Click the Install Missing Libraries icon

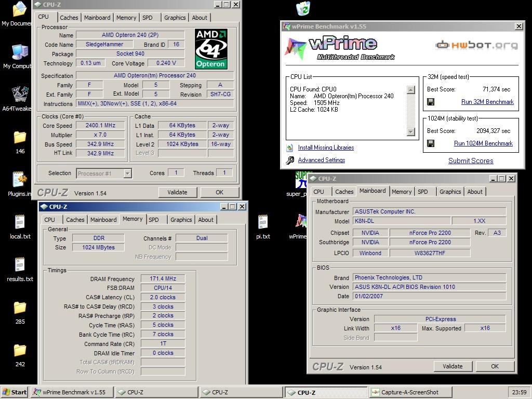pyautogui.click(x=290, y=148)
